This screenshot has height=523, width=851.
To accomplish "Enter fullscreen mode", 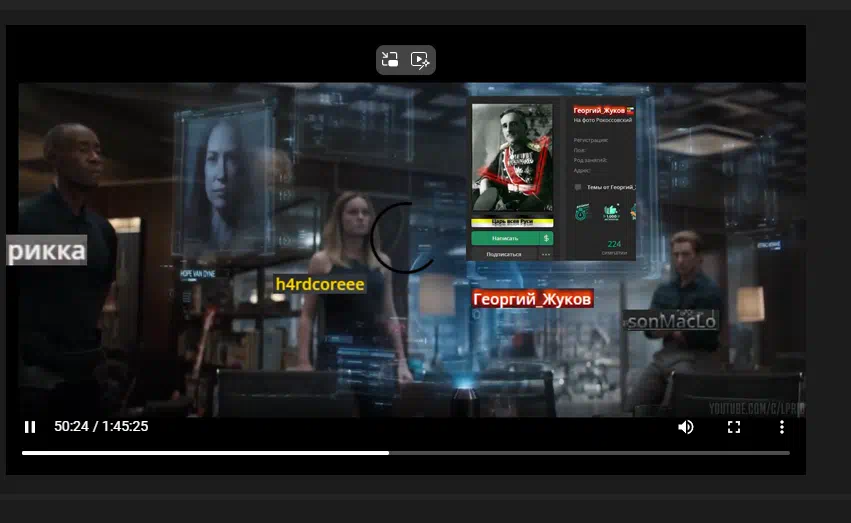I will [734, 427].
